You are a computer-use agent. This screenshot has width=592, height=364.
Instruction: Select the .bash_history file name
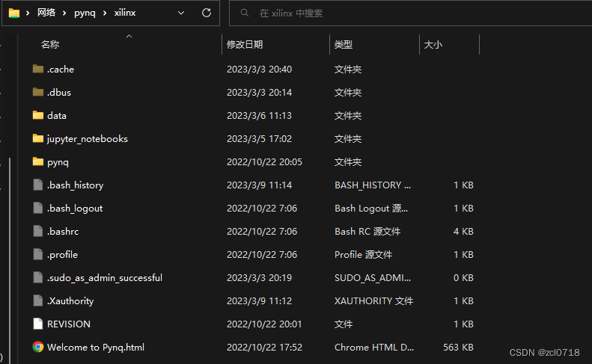tap(75, 185)
